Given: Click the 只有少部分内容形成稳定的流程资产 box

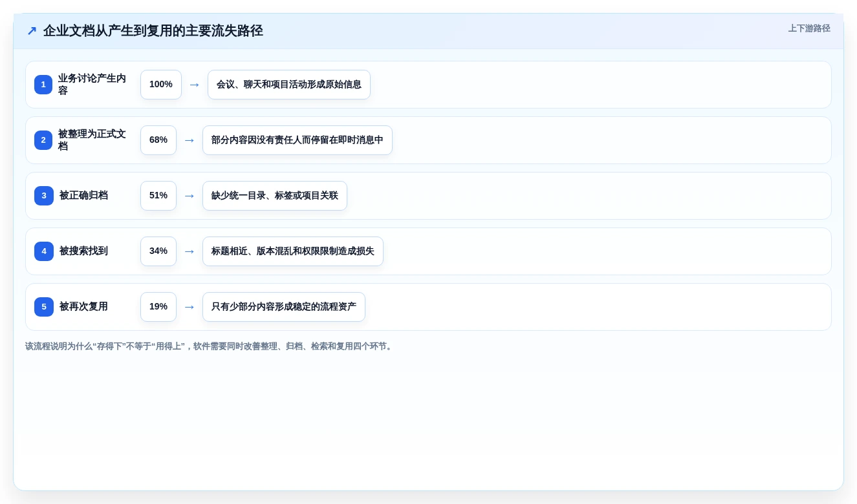Looking at the screenshot, I should coord(284,307).
